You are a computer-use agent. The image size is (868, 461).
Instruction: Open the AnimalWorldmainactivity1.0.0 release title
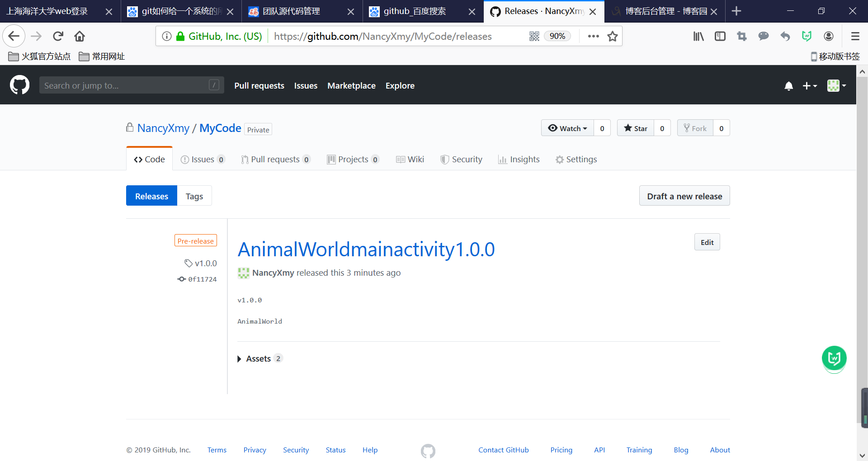366,249
